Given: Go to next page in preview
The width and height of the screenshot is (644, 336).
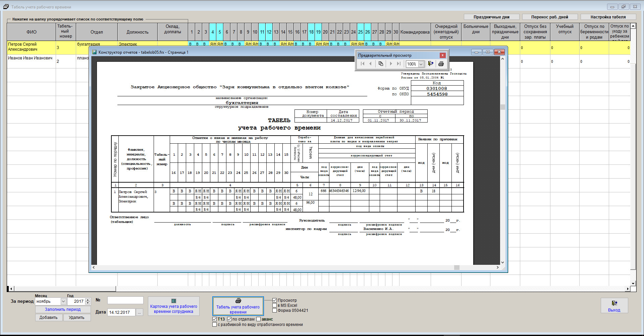Looking at the screenshot, I should [391, 64].
